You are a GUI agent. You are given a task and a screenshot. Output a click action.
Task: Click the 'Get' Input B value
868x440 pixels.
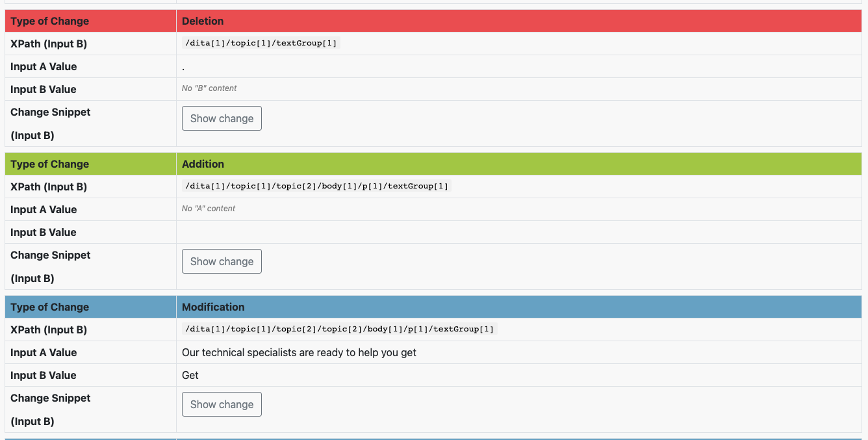coord(190,375)
